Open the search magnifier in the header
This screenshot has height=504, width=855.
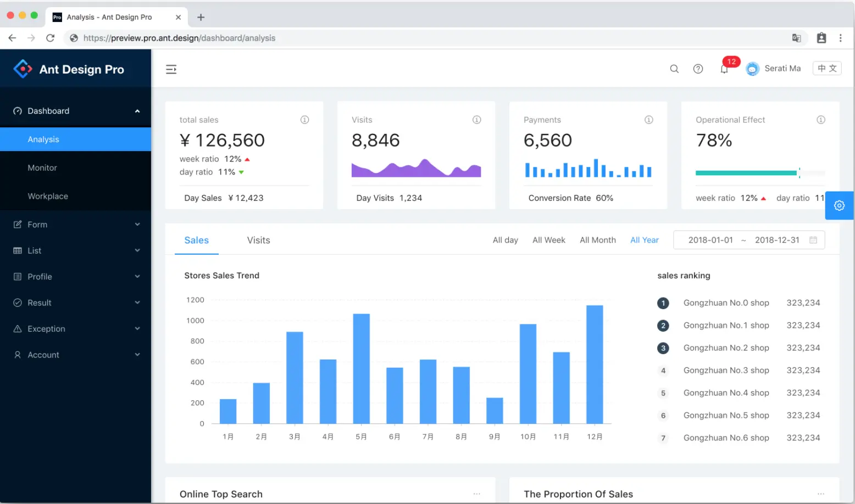click(674, 69)
